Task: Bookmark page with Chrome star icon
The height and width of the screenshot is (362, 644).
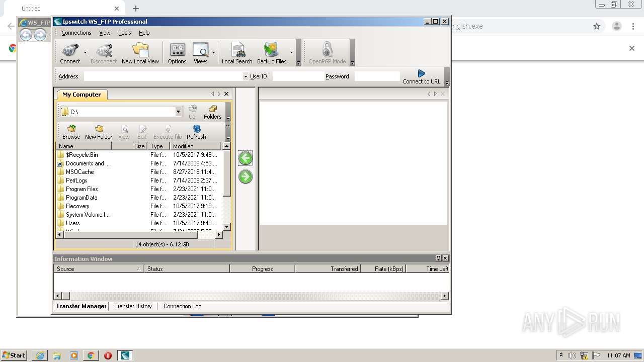Action: (x=597, y=26)
